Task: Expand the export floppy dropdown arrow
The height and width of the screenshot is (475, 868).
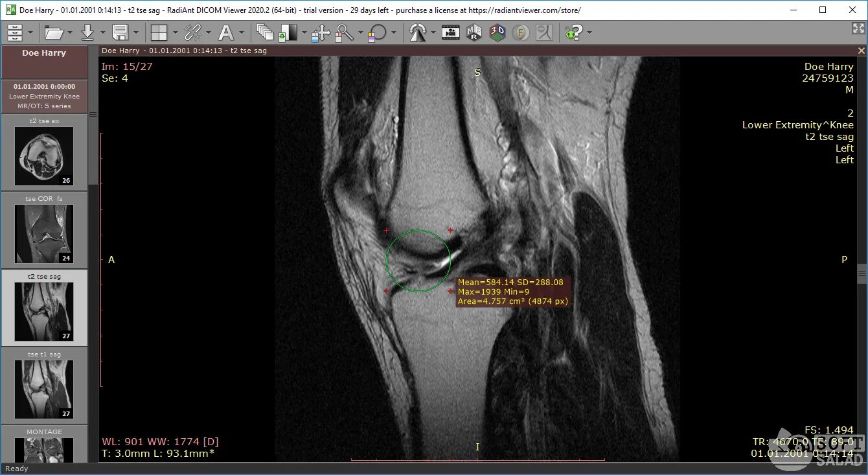Action: point(136,32)
